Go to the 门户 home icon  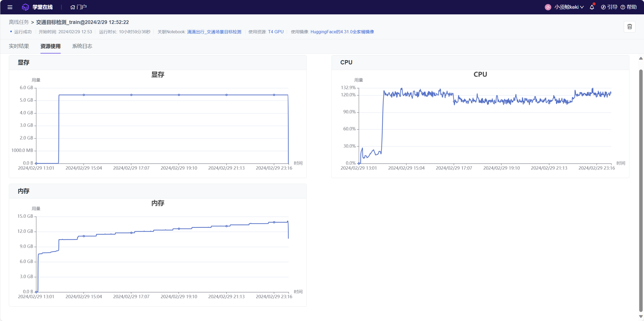click(x=73, y=7)
